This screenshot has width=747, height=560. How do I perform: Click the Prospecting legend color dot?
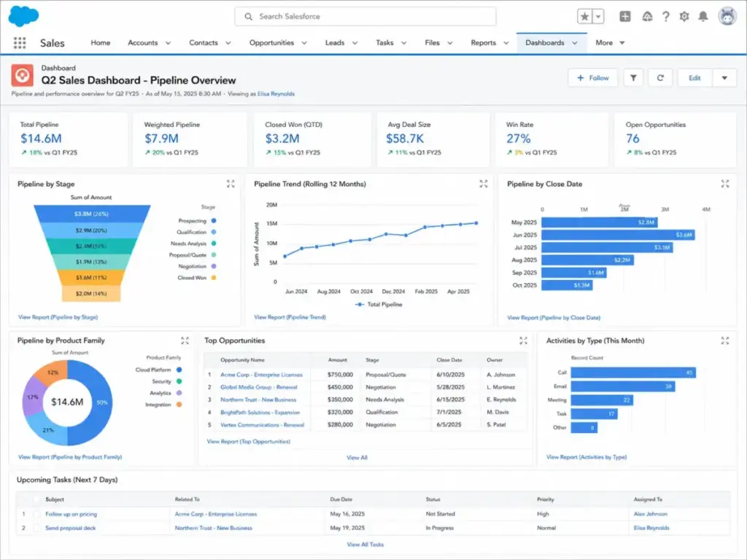pyautogui.click(x=214, y=220)
